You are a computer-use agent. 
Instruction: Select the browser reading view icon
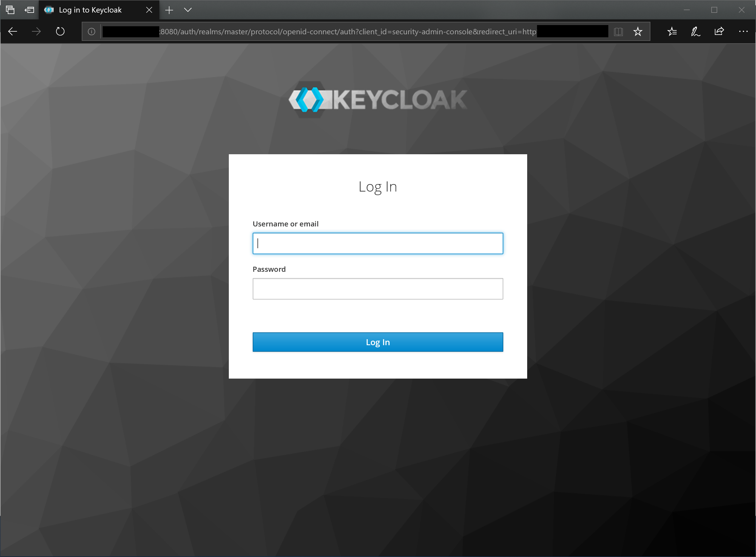(x=619, y=31)
